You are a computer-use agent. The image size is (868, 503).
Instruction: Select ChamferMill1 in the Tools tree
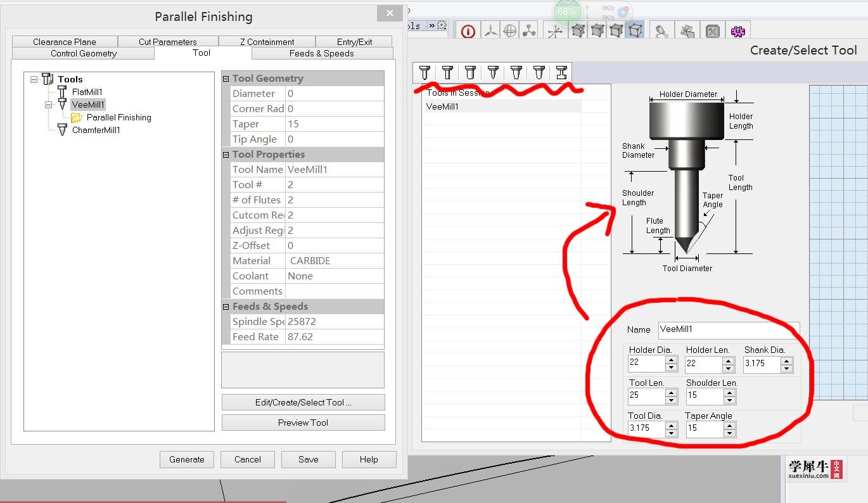tap(96, 130)
